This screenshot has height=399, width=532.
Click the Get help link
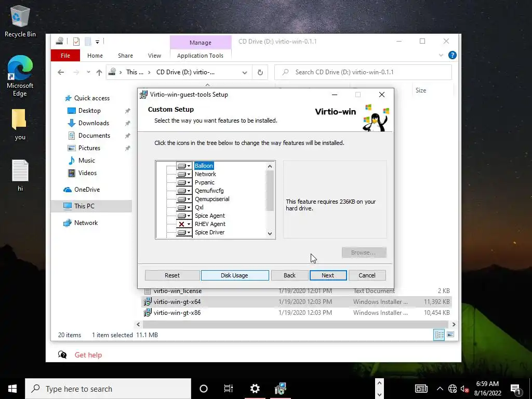[88, 355]
